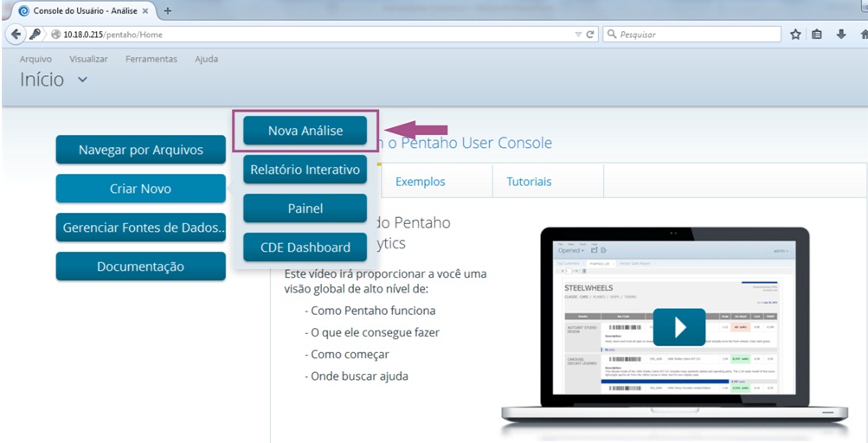Viewport: 868px width, 443px height.
Task: Select the CDE Dashboard option
Action: (305, 247)
